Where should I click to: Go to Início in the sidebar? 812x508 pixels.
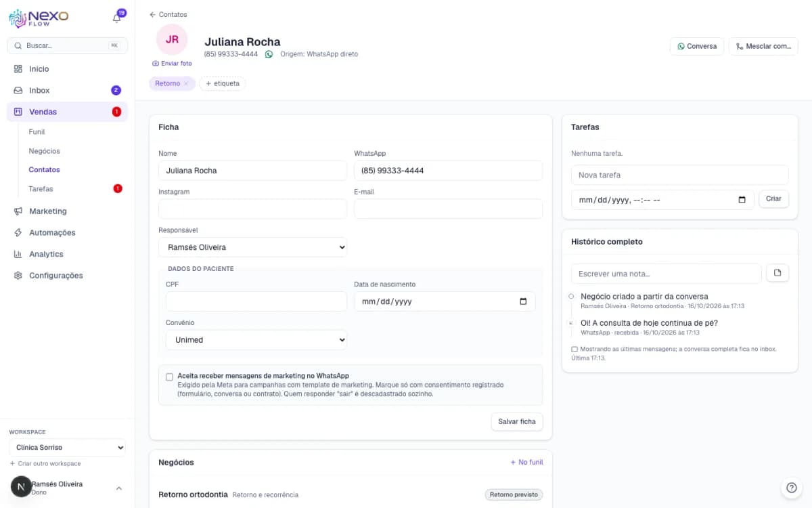[x=67, y=69]
